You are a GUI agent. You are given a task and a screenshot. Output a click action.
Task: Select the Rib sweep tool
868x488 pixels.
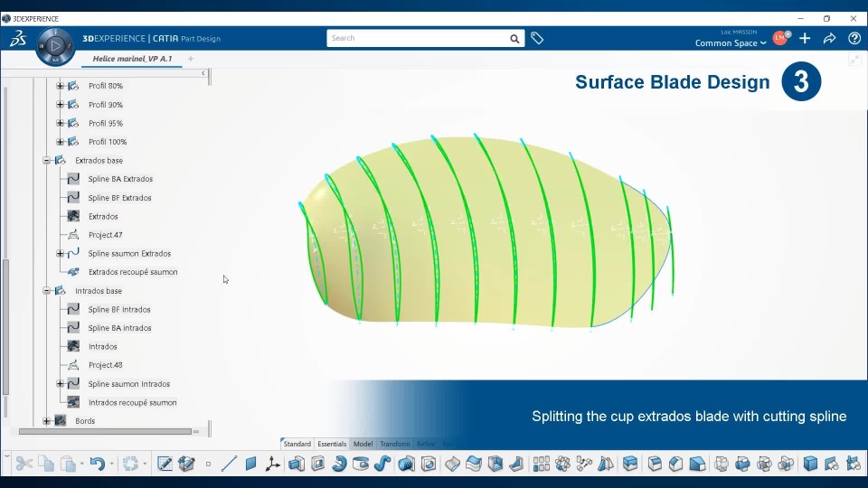[382, 464]
